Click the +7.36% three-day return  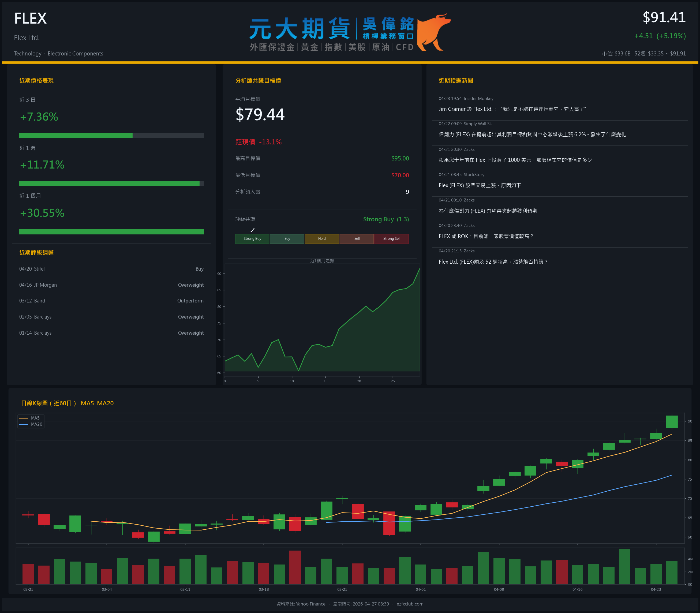[x=39, y=117]
